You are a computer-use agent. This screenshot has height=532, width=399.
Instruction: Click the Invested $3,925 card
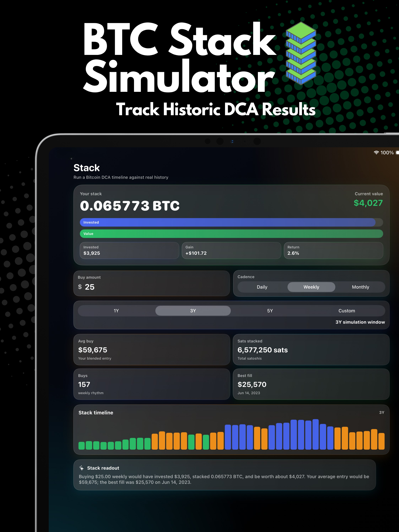click(129, 250)
